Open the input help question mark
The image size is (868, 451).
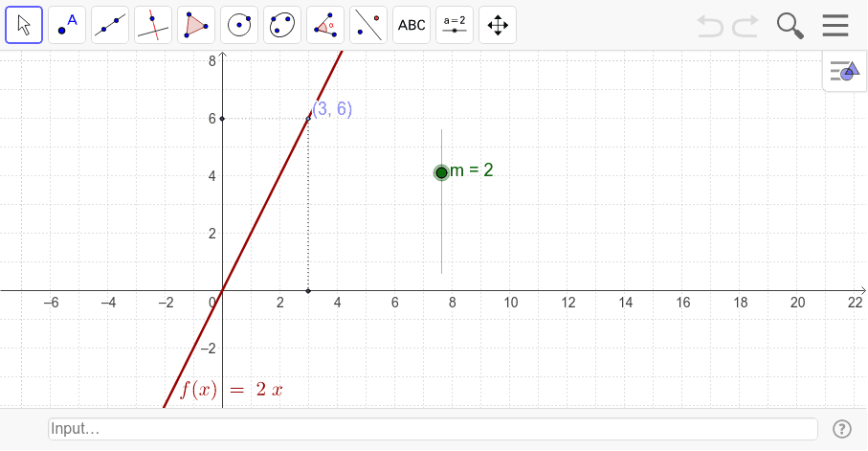(842, 429)
